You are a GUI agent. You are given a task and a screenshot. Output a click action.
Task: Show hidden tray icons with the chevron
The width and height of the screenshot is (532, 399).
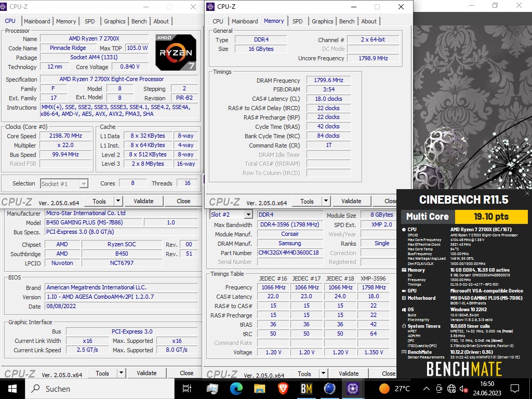[427, 389]
